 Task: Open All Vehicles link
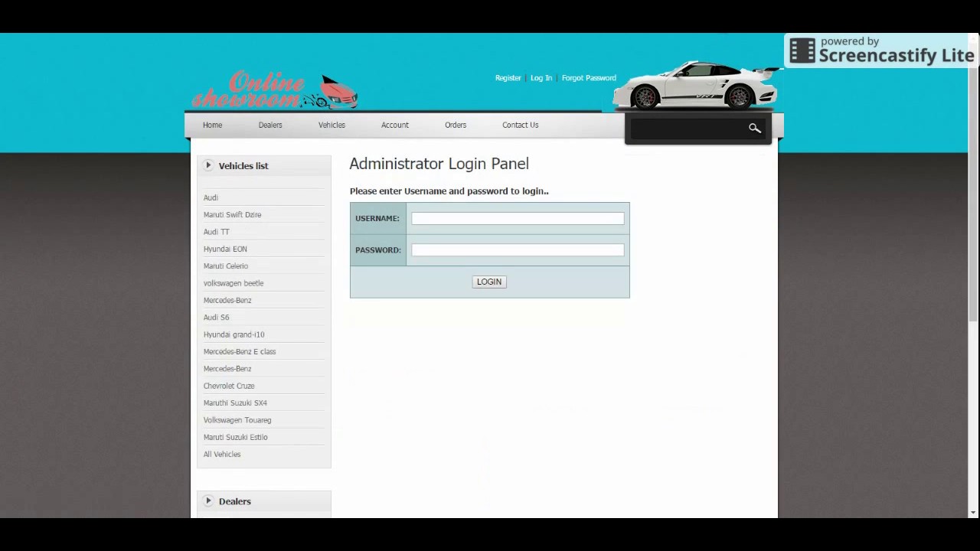tap(222, 455)
